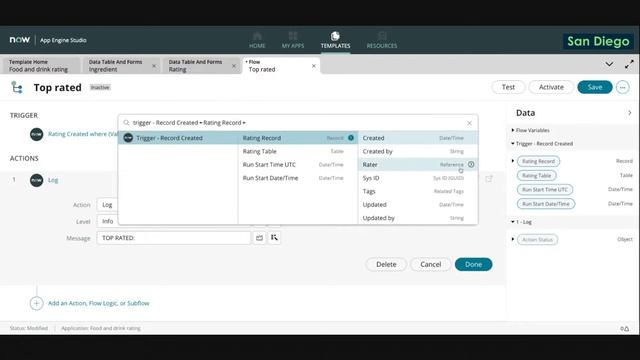Select Rating Record in picker column

(298, 138)
